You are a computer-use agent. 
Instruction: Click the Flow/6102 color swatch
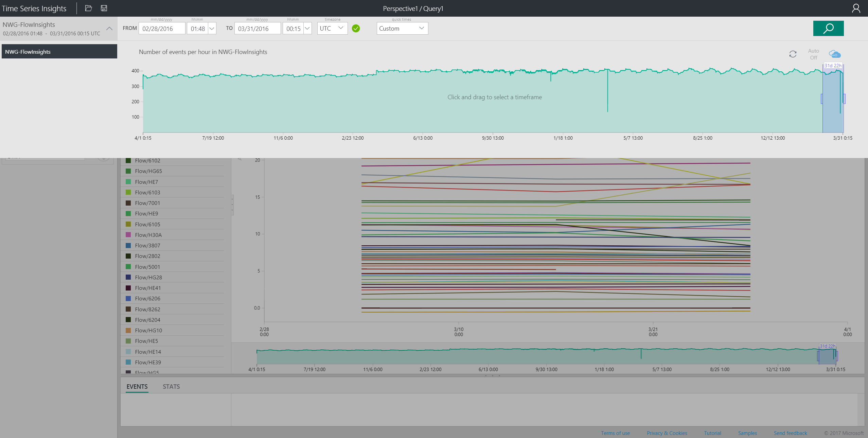(128, 160)
